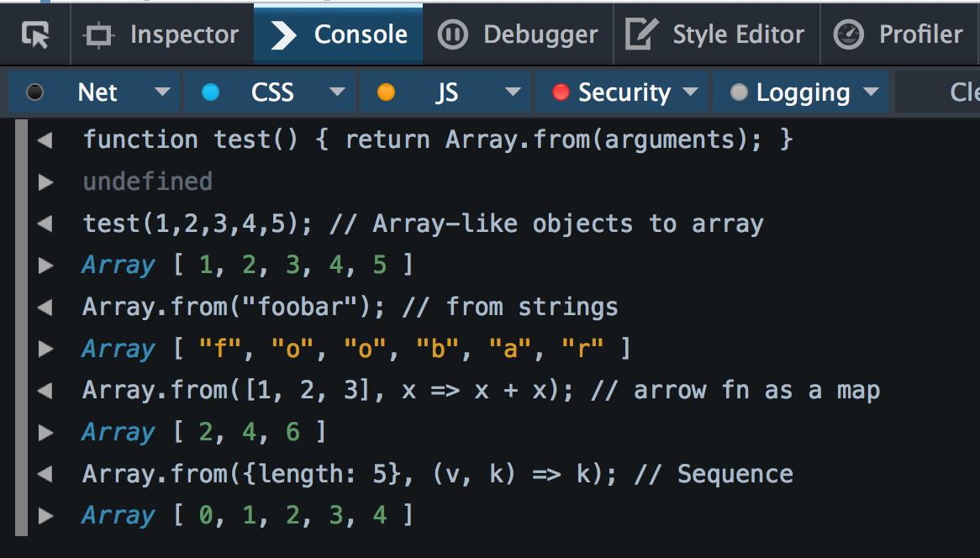Click the '(v, k) => k' command line
Viewport: 980px width, 558px height.
[x=438, y=474]
